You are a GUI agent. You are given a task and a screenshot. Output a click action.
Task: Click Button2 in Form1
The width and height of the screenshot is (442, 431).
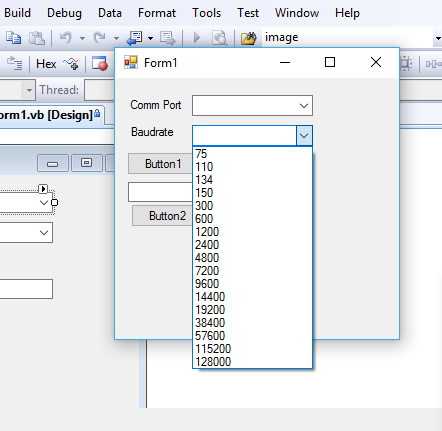click(x=163, y=216)
